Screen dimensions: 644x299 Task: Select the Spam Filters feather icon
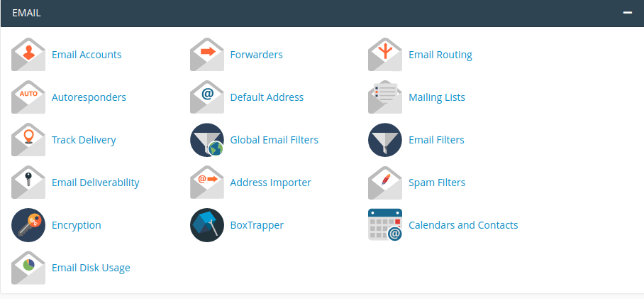coord(385,183)
